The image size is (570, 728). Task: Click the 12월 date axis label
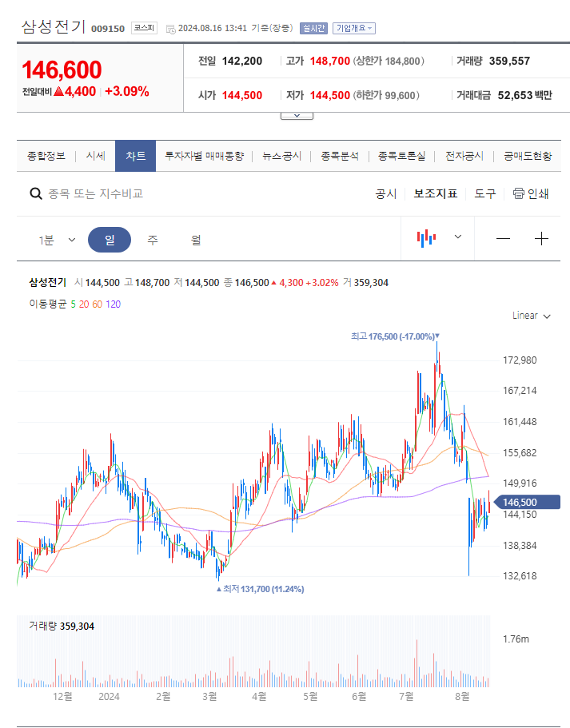pyautogui.click(x=62, y=696)
